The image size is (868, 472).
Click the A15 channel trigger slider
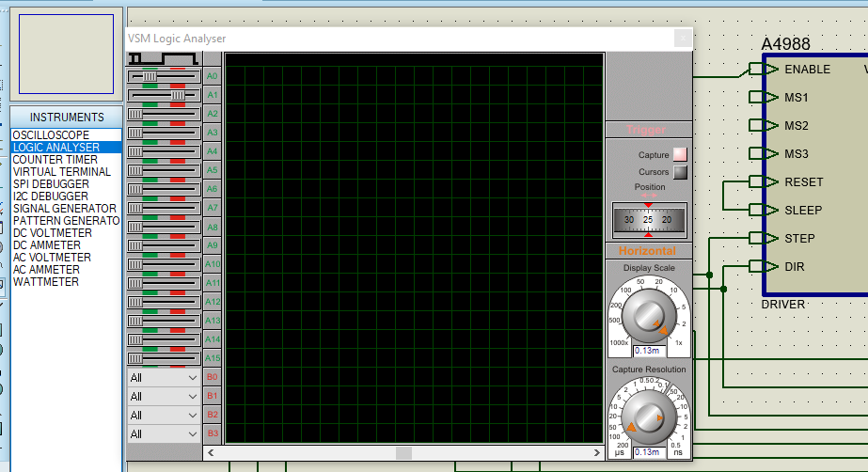[164, 358]
